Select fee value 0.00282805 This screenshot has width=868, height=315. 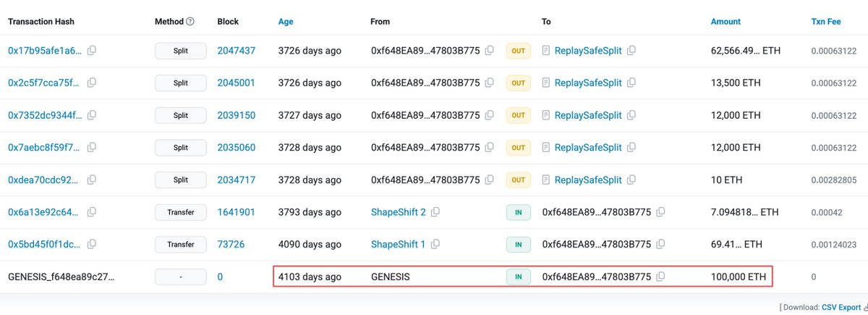coord(835,180)
